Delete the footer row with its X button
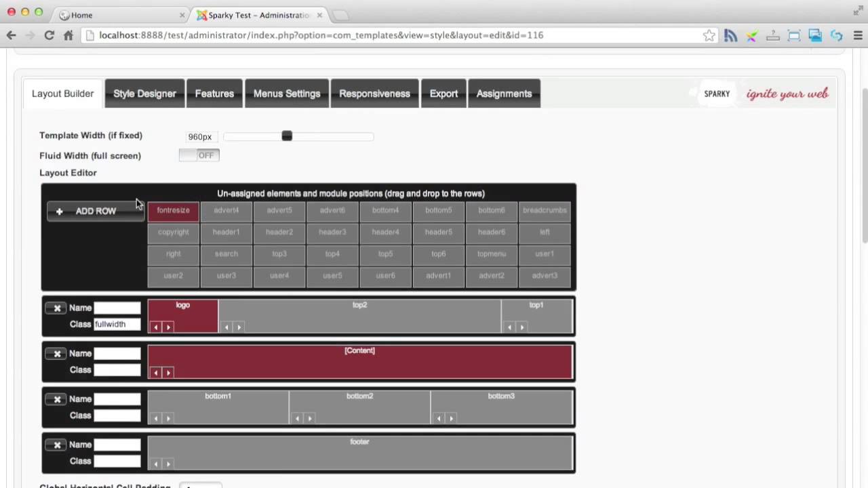 (57, 445)
